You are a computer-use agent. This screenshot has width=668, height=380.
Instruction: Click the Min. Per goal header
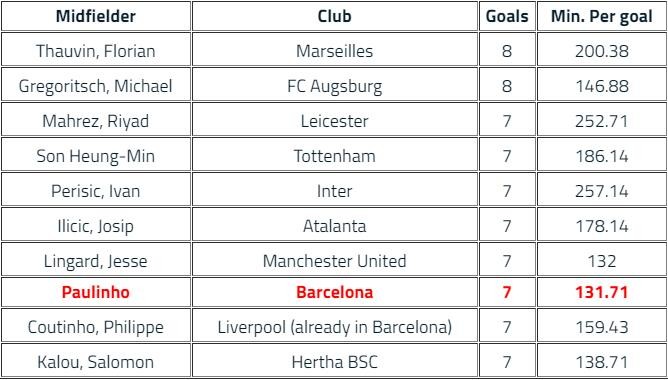[602, 16]
